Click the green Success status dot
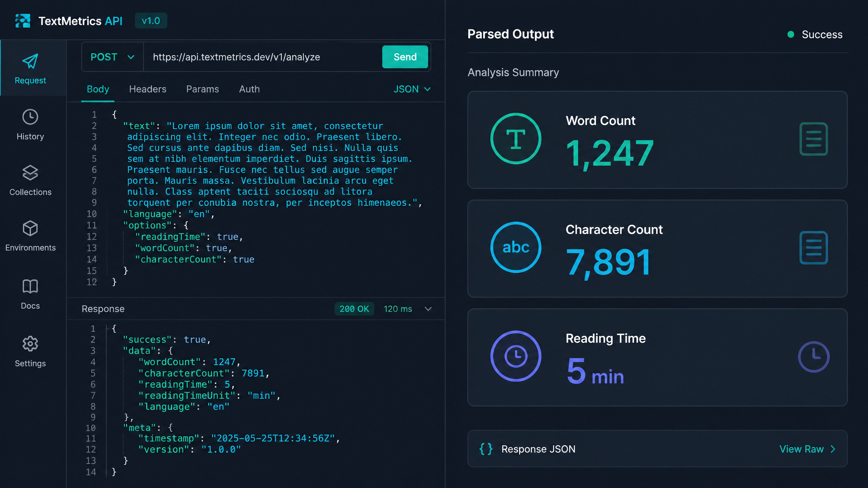This screenshot has width=868, height=488. (x=791, y=34)
